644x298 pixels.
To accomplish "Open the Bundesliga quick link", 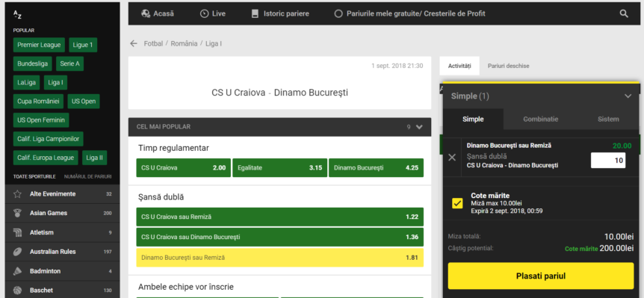I will (x=32, y=63).
